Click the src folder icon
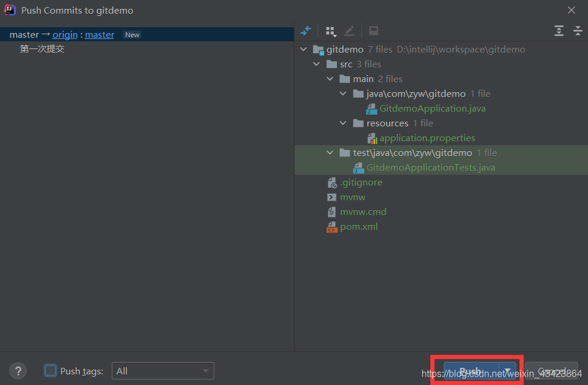 click(x=332, y=64)
